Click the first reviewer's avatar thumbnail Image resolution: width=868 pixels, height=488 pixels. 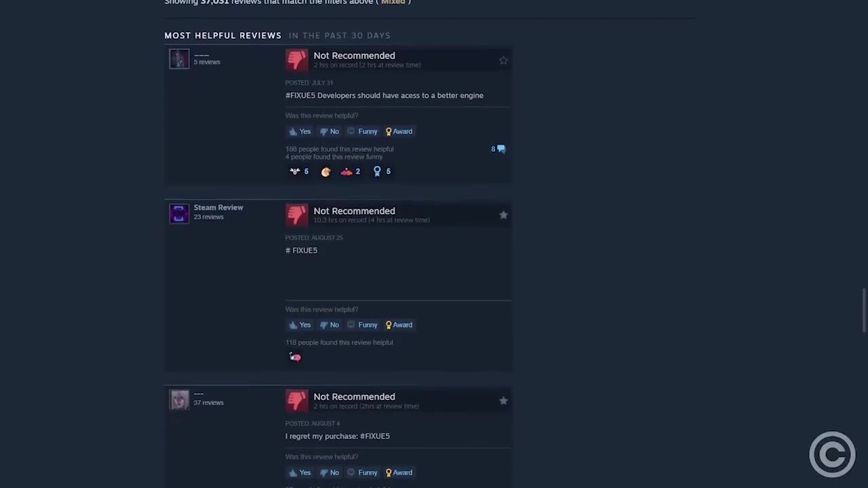tap(179, 59)
